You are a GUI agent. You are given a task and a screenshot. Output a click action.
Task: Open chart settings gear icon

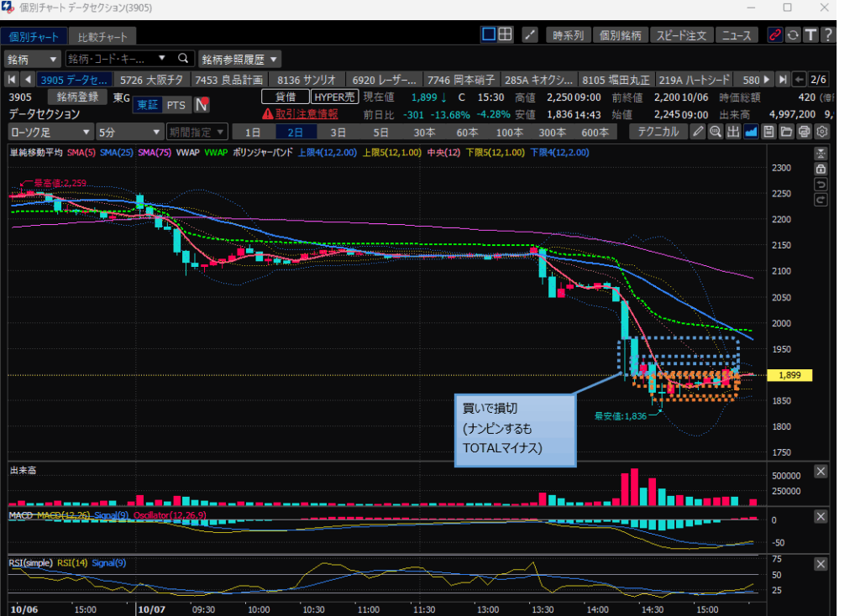pyautogui.click(x=822, y=132)
